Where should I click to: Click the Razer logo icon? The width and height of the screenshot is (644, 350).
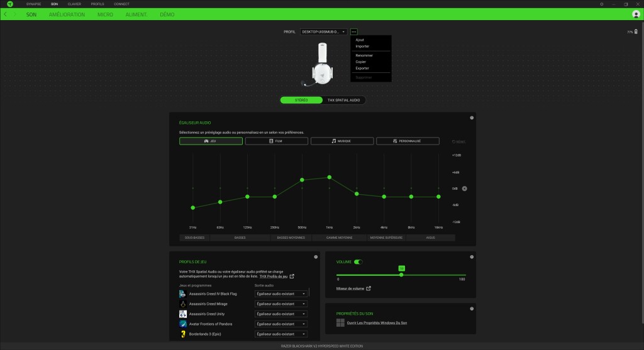10,4
